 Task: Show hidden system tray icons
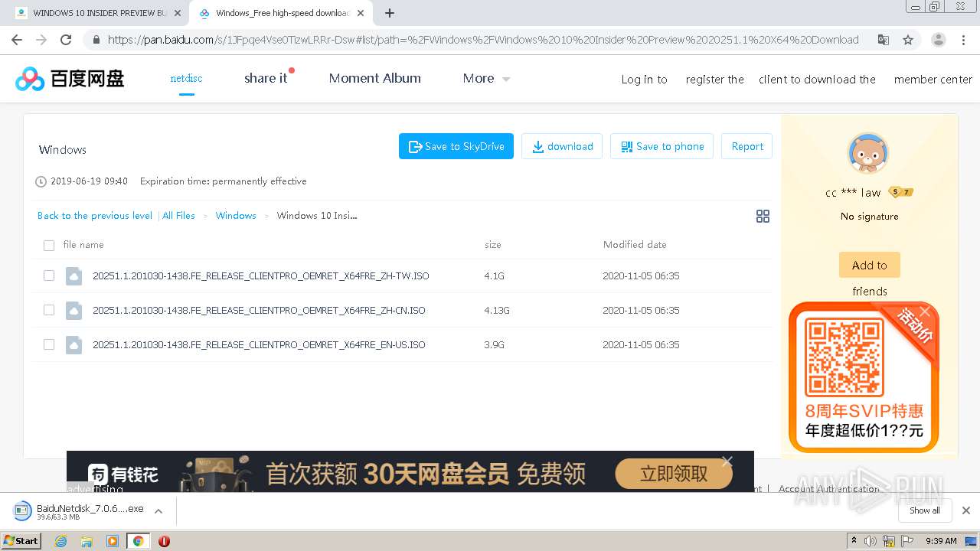click(854, 541)
